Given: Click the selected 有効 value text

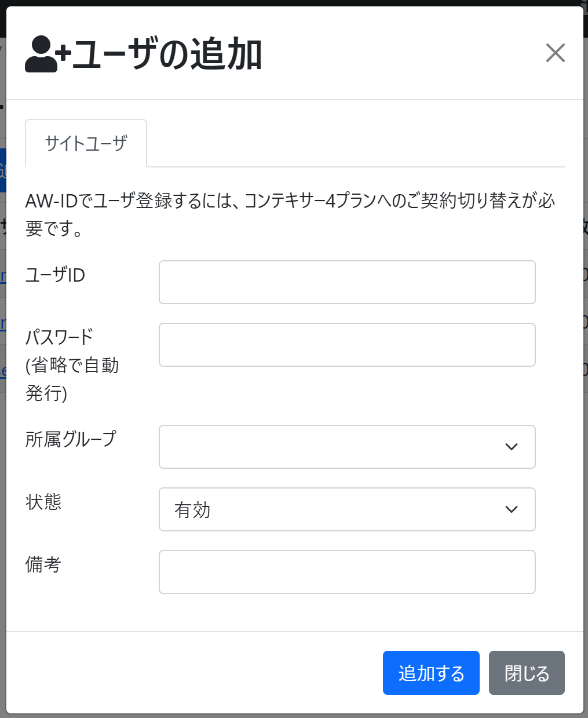Looking at the screenshot, I should click(x=192, y=510).
